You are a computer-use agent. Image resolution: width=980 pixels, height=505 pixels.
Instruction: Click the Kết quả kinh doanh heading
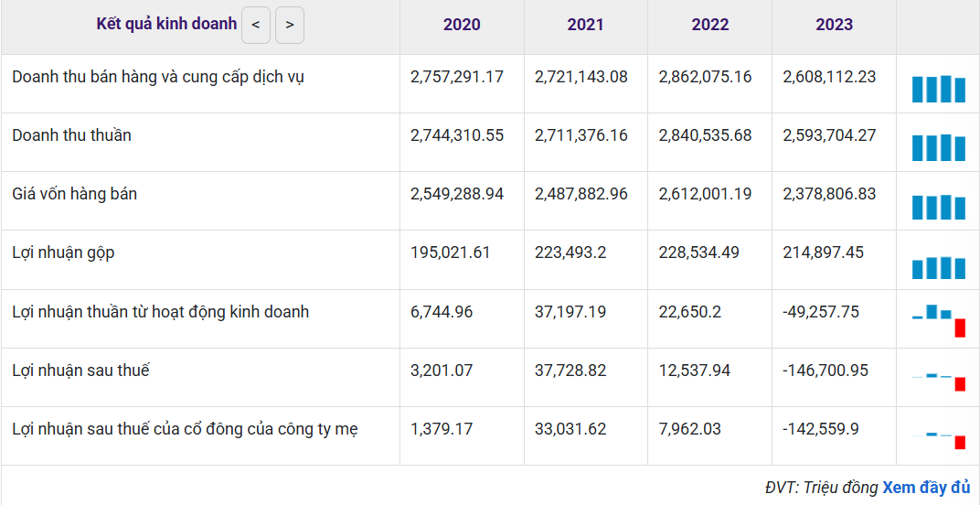pyautogui.click(x=167, y=25)
